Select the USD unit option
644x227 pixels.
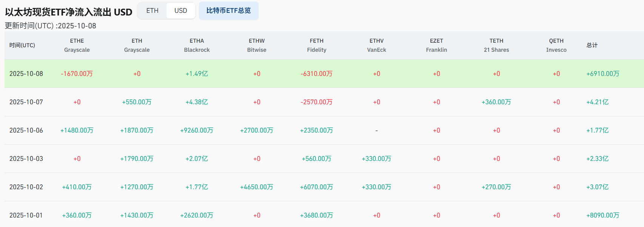click(x=180, y=11)
